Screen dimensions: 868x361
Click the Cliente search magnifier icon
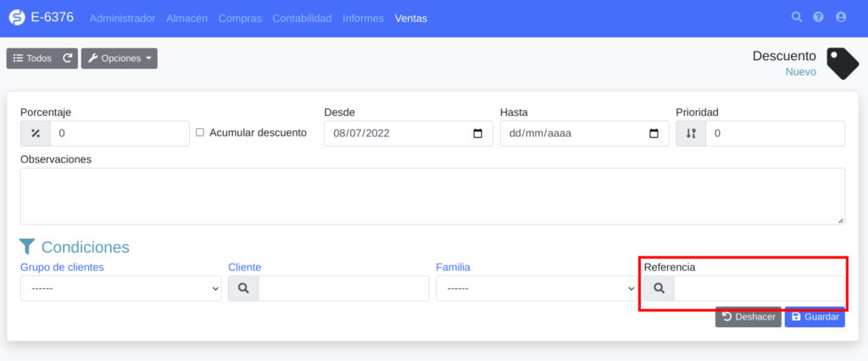pos(243,289)
